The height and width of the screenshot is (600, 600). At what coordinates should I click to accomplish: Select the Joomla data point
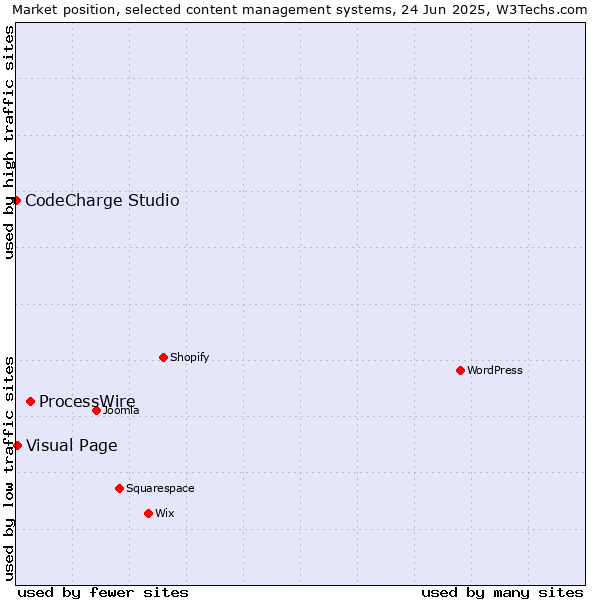pos(96,411)
